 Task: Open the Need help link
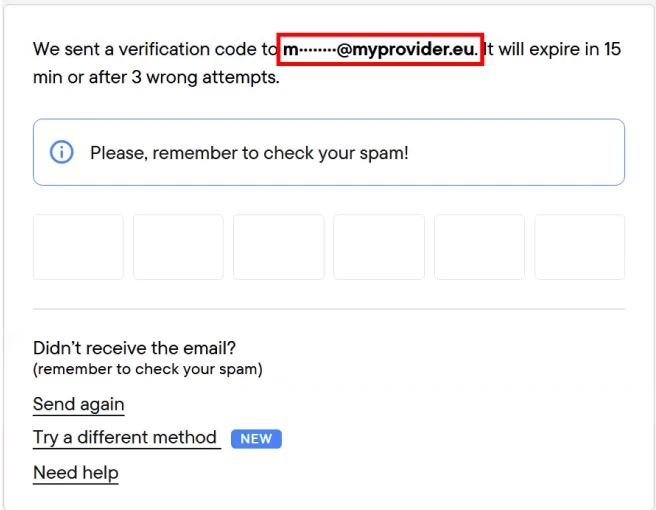click(x=76, y=473)
